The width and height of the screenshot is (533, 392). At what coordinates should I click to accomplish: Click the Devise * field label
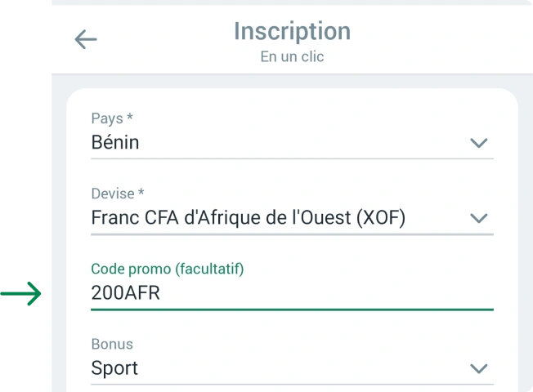[118, 194]
